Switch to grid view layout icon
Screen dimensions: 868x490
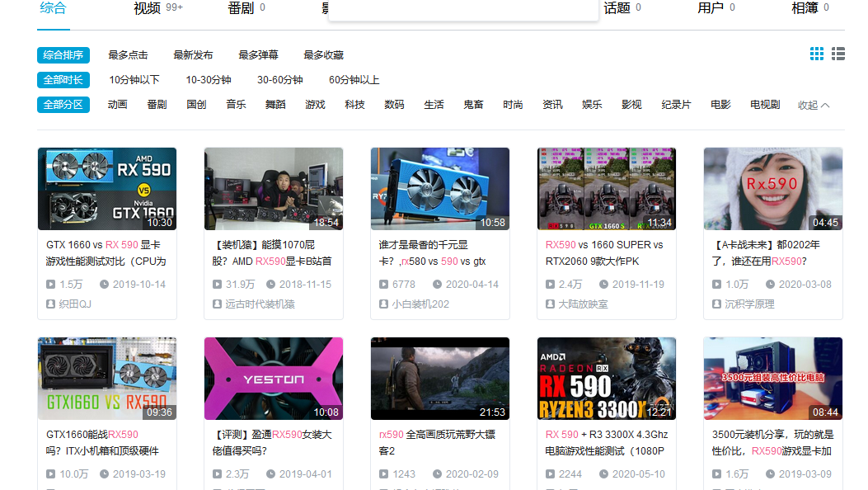pos(817,54)
